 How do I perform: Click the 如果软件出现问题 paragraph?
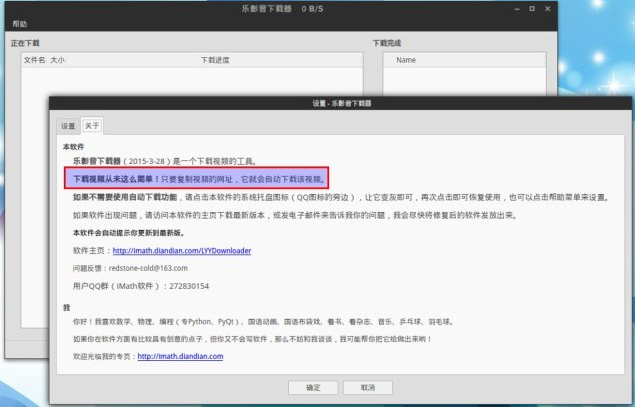[x=295, y=215]
